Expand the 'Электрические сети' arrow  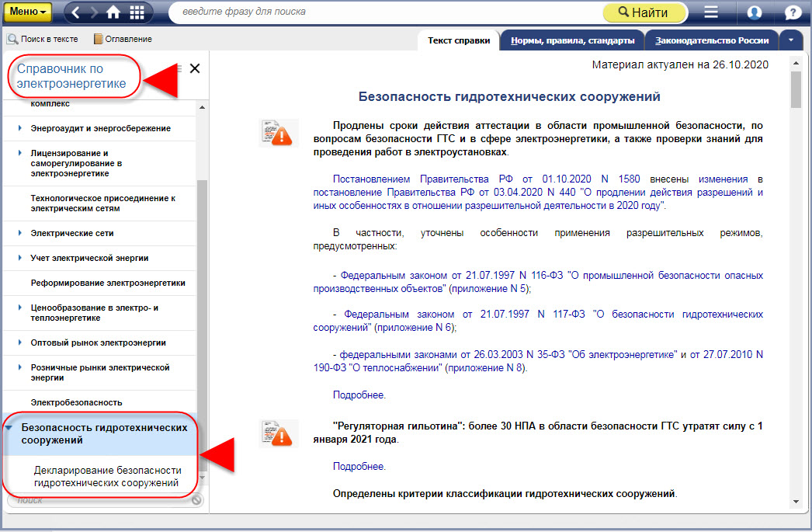20,233
